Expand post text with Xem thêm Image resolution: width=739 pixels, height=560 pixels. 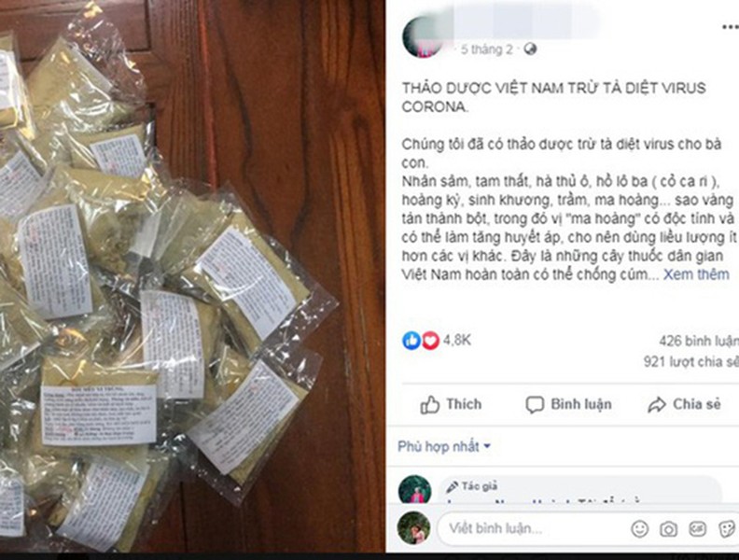[696, 274]
